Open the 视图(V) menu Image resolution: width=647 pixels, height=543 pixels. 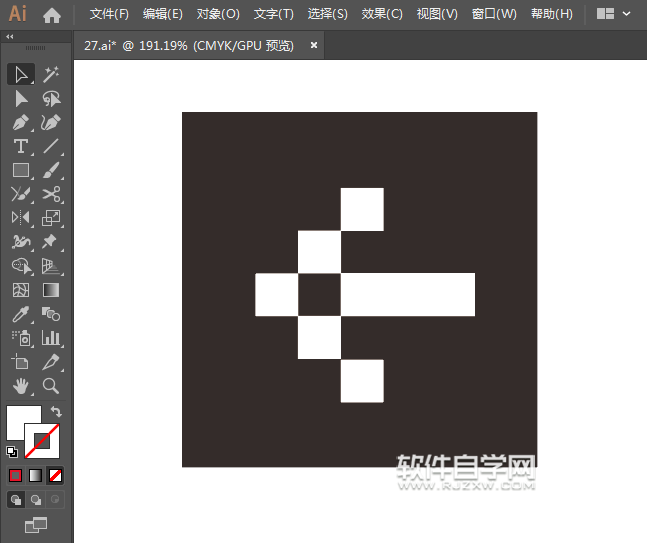tap(437, 14)
